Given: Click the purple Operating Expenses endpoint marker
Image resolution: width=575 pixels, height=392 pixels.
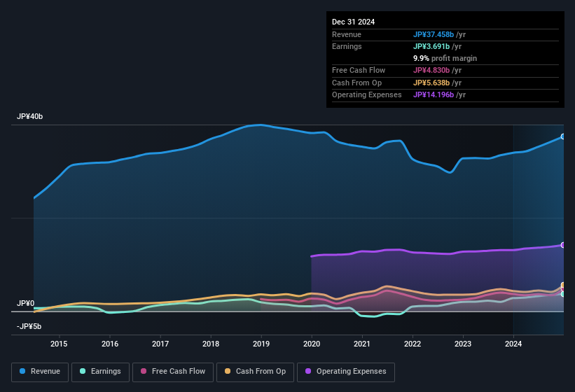Looking at the screenshot, I should click(x=563, y=245).
